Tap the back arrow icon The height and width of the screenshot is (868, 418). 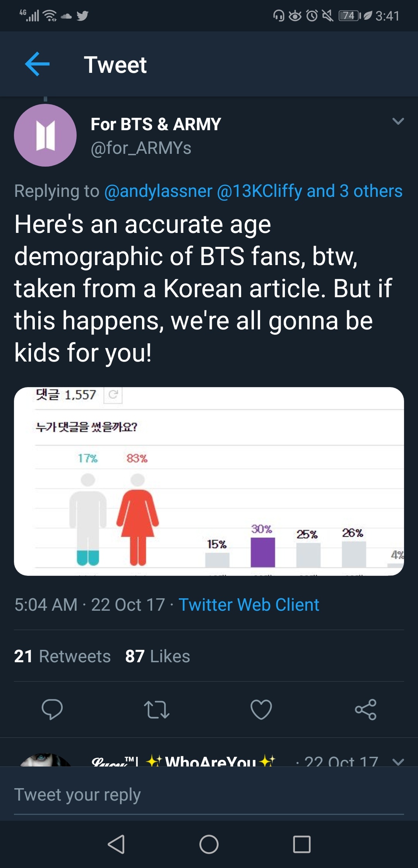coord(37,64)
